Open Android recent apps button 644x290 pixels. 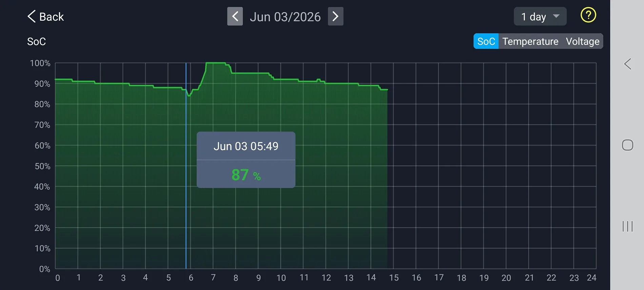[627, 226]
